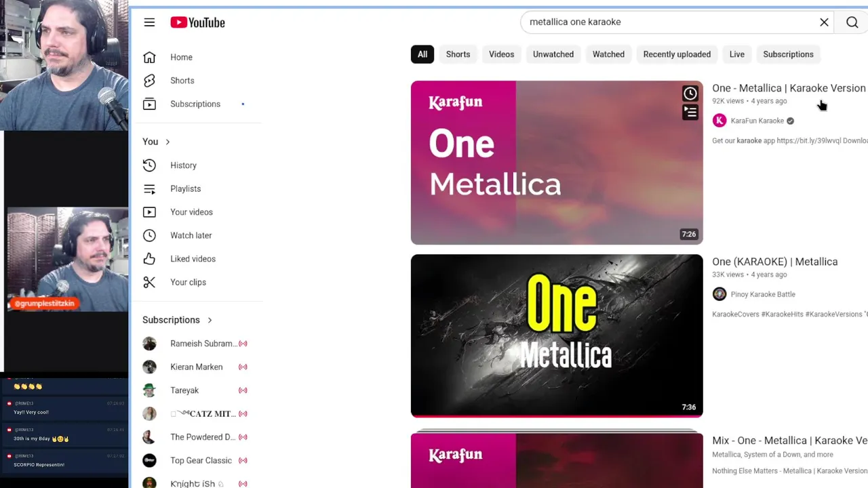
Task: Click Tareyak avatar icon
Action: click(x=149, y=390)
